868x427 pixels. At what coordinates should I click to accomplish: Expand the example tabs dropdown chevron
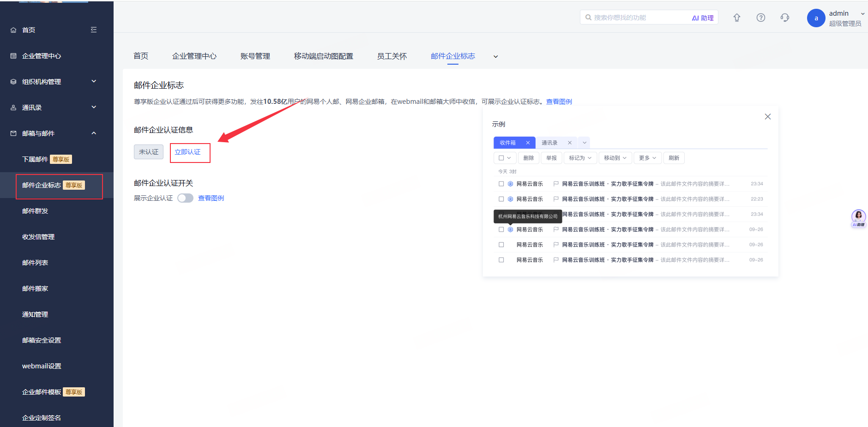(x=584, y=143)
